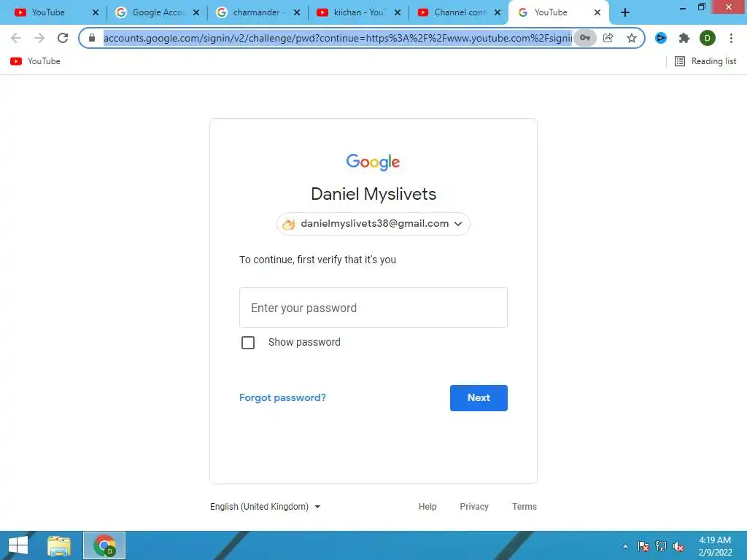Open the Extensions puzzle icon
747x560 pixels.
684,38
